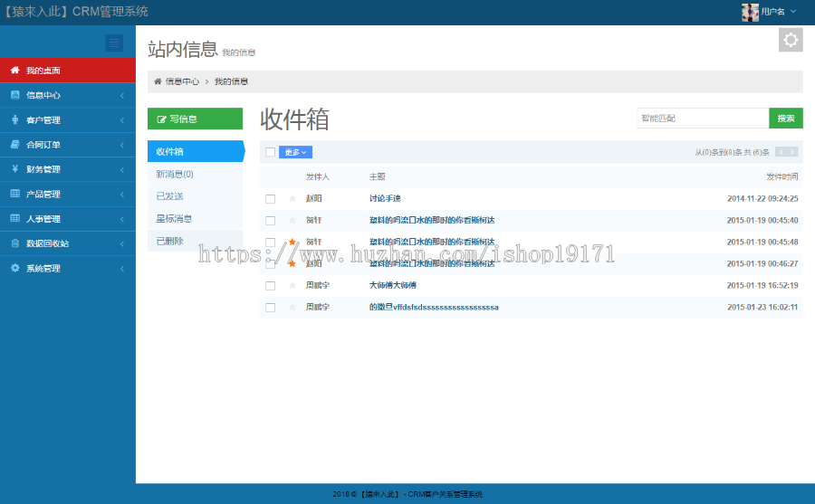The height and width of the screenshot is (504, 815).
Task: Check the 2015-01-19 00:46:27 message checkbox
Action: [x=270, y=264]
